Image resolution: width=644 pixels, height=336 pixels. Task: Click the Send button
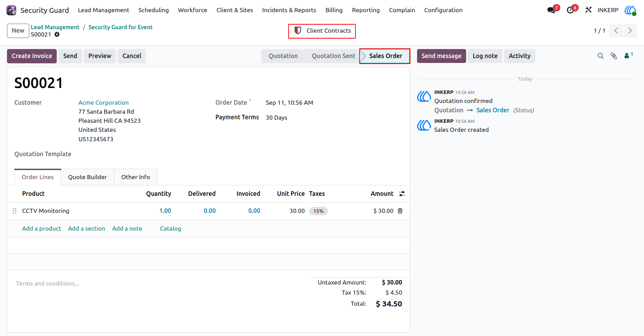(x=70, y=56)
